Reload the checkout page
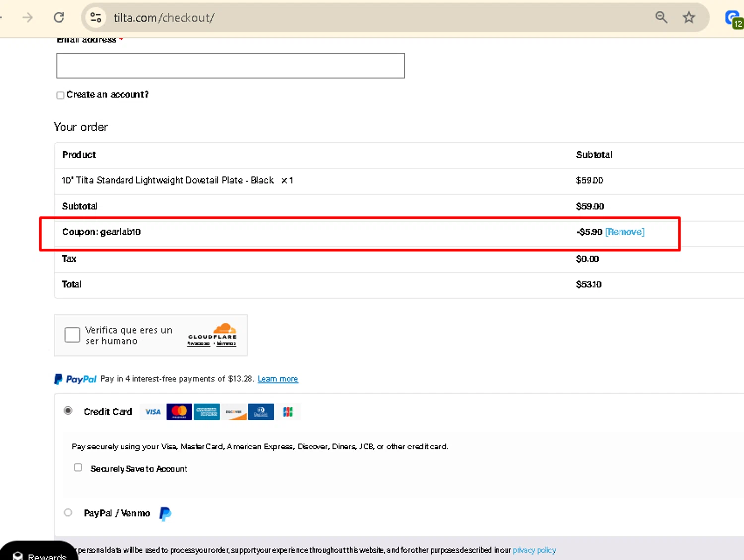The width and height of the screenshot is (744, 560). point(59,18)
